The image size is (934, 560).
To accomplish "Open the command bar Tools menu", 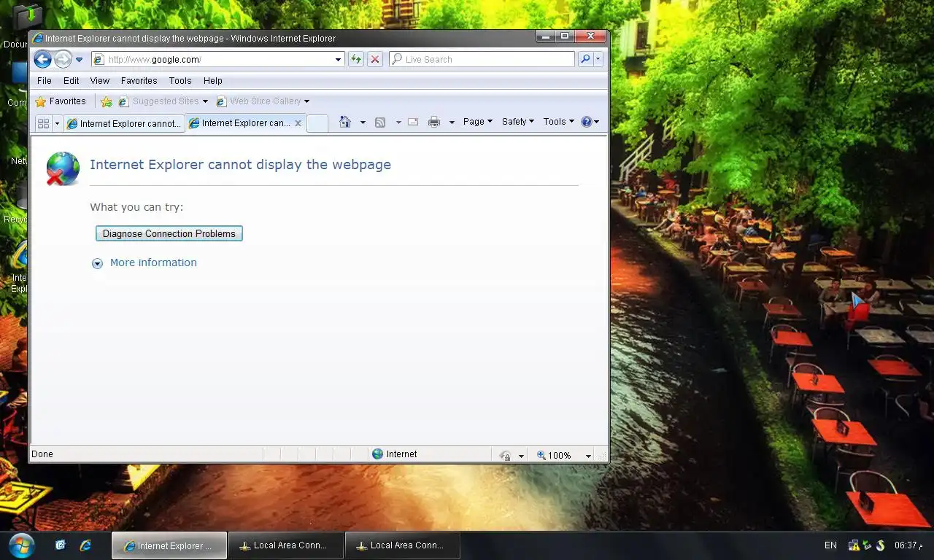I will 558,122.
